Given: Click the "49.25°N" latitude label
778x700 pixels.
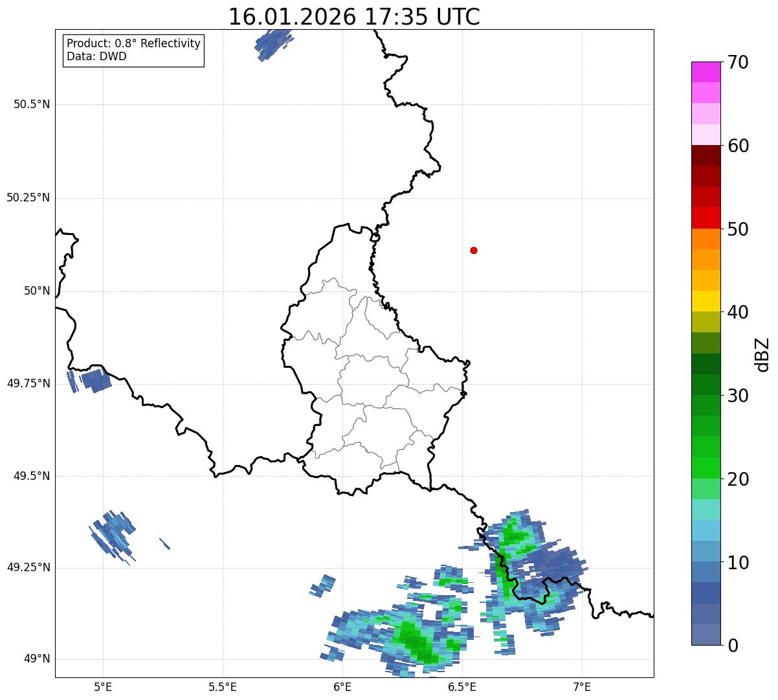Looking at the screenshot, I should pyautogui.click(x=28, y=567).
